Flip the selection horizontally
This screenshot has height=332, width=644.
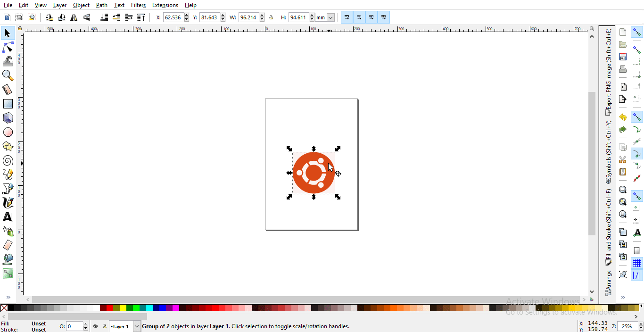click(74, 17)
